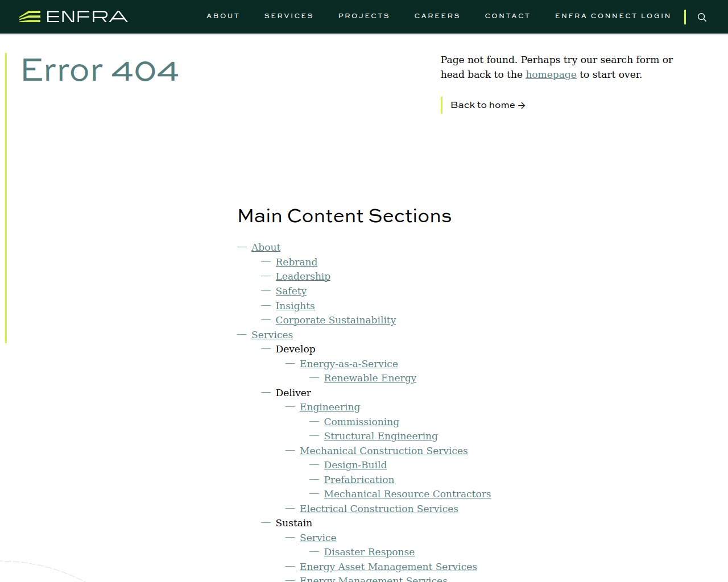The width and height of the screenshot is (728, 582).
Task: Open Contact from the top navigation
Action: (x=508, y=16)
